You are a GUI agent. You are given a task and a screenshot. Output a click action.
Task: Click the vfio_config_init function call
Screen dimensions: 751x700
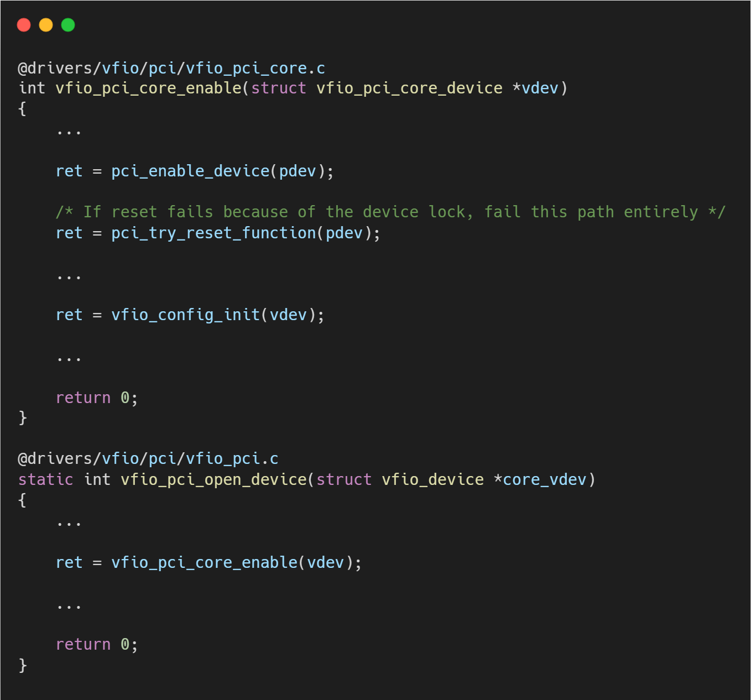185,315
